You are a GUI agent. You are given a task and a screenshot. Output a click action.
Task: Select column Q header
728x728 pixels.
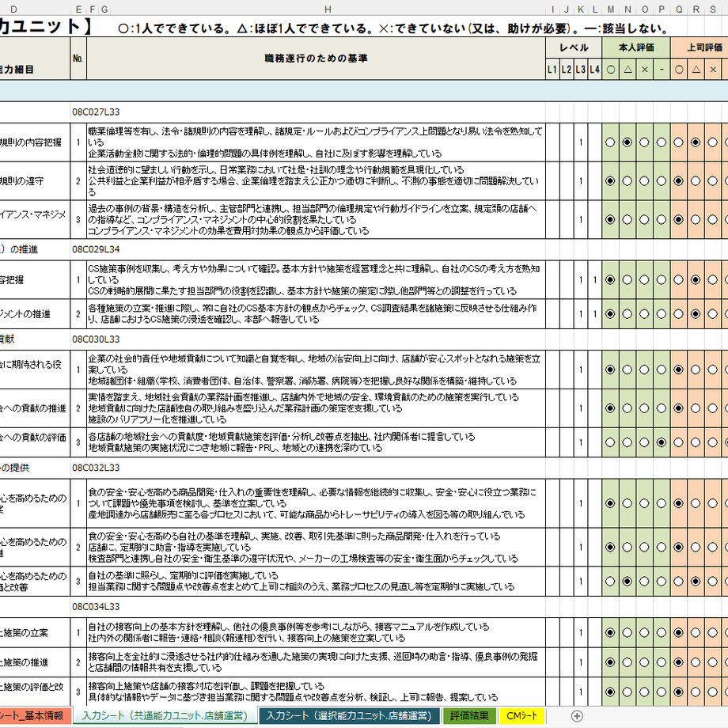click(x=679, y=9)
